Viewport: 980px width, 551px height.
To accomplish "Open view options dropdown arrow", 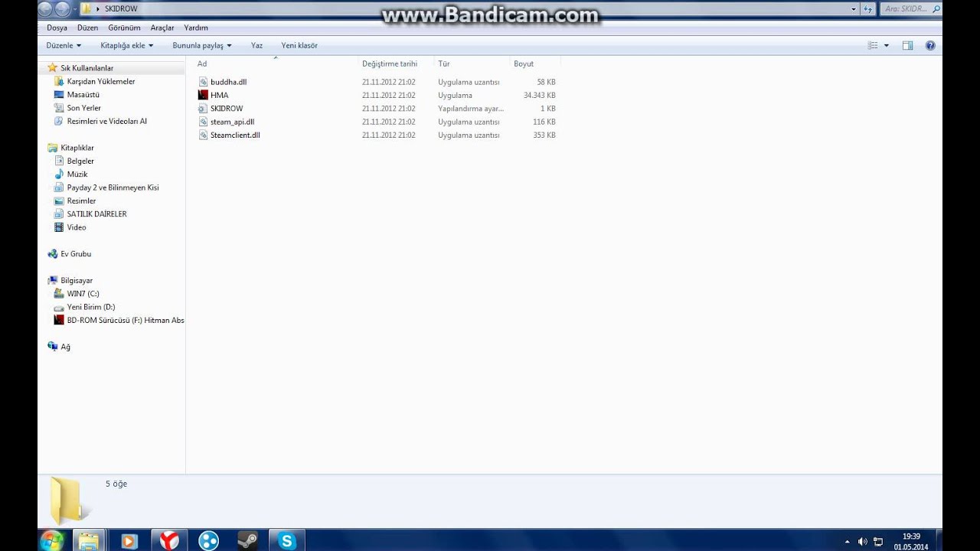I will click(887, 46).
